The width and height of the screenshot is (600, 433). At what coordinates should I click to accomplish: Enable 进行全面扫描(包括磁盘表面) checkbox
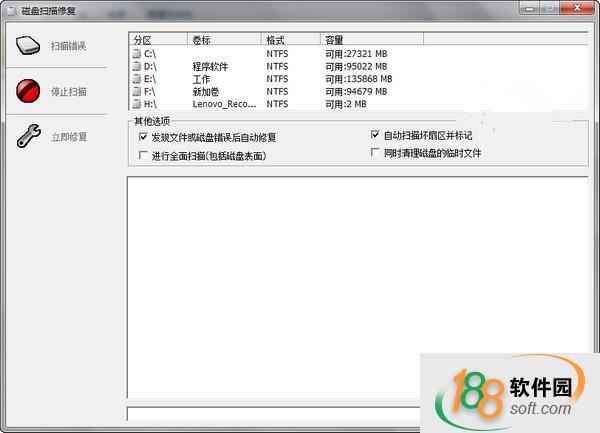(x=143, y=156)
